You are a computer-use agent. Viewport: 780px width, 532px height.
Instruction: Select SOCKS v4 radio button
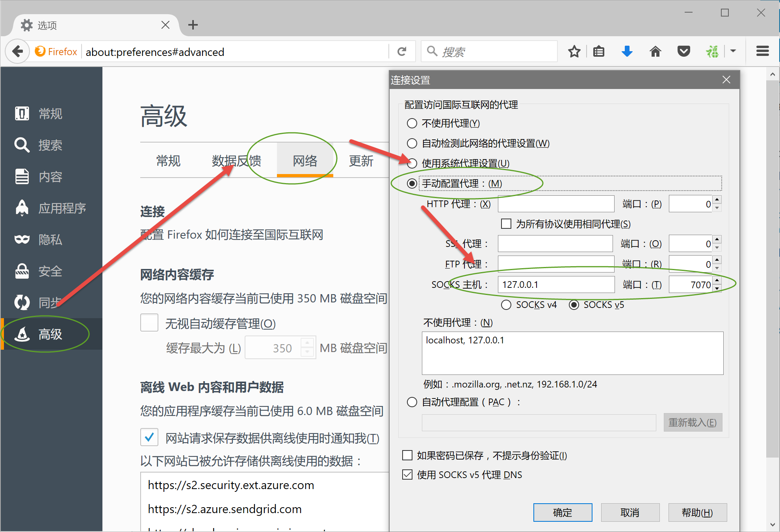point(506,305)
